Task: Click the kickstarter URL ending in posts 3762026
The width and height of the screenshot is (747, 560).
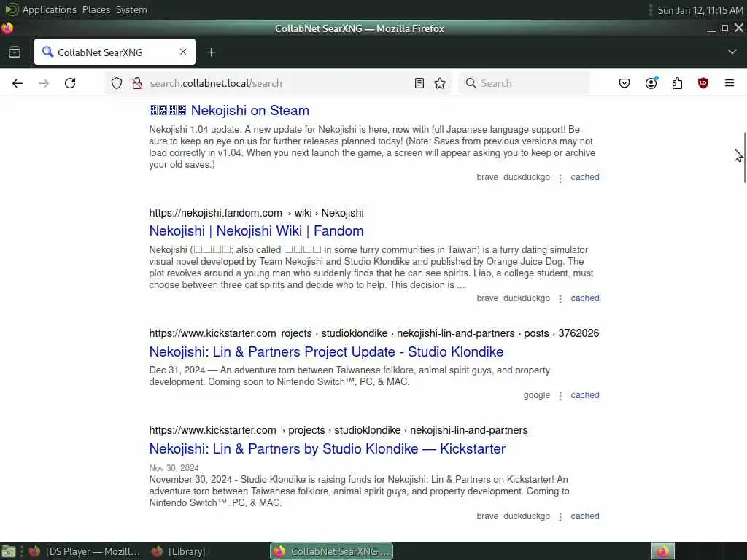Action: coord(374,333)
